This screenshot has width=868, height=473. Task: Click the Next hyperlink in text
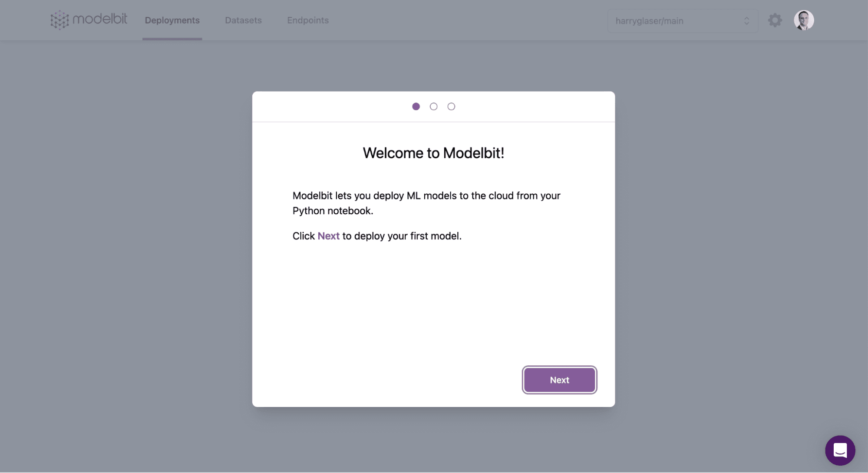tap(328, 236)
